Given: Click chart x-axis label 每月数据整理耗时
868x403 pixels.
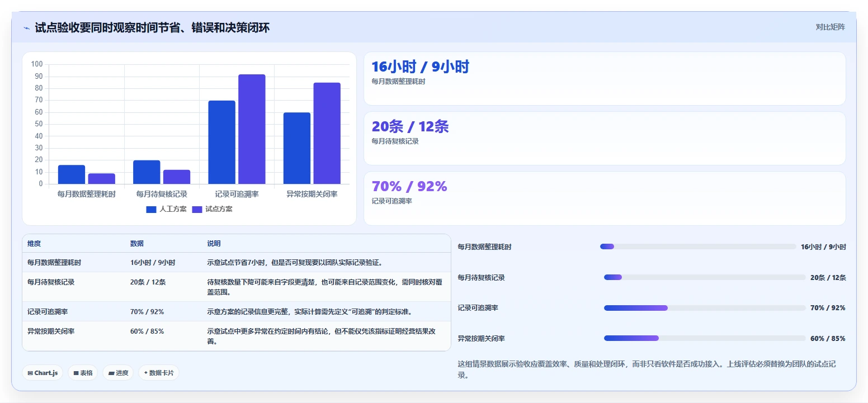Looking at the screenshot, I should coord(87,195).
